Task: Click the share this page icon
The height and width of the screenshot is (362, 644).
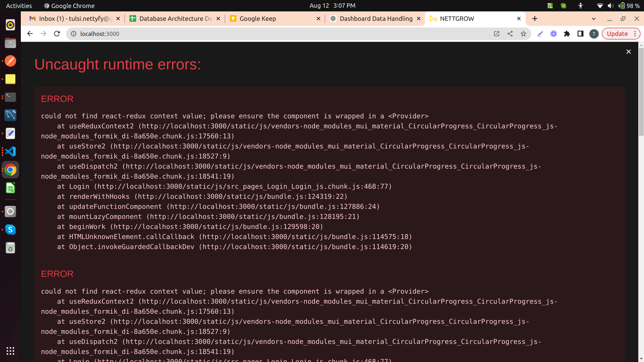Action: tap(510, 34)
